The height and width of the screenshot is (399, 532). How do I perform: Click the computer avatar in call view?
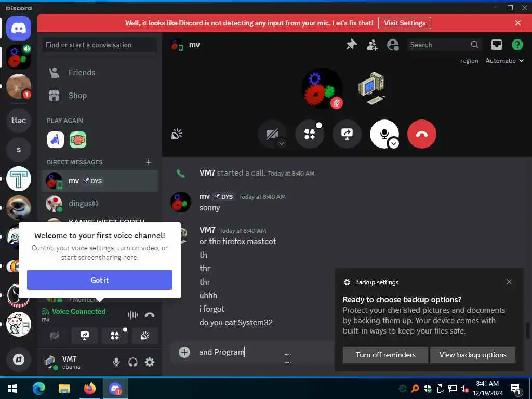click(371, 88)
